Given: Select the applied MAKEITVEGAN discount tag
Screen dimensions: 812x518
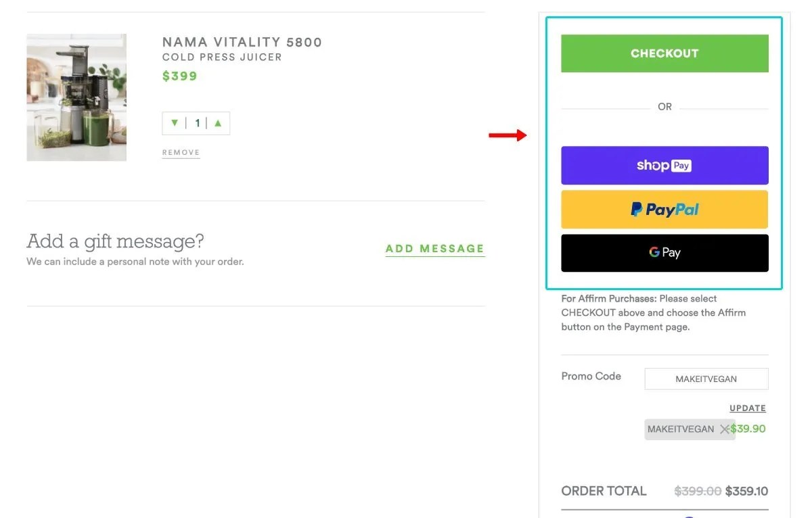Looking at the screenshot, I should pyautogui.click(x=681, y=429).
